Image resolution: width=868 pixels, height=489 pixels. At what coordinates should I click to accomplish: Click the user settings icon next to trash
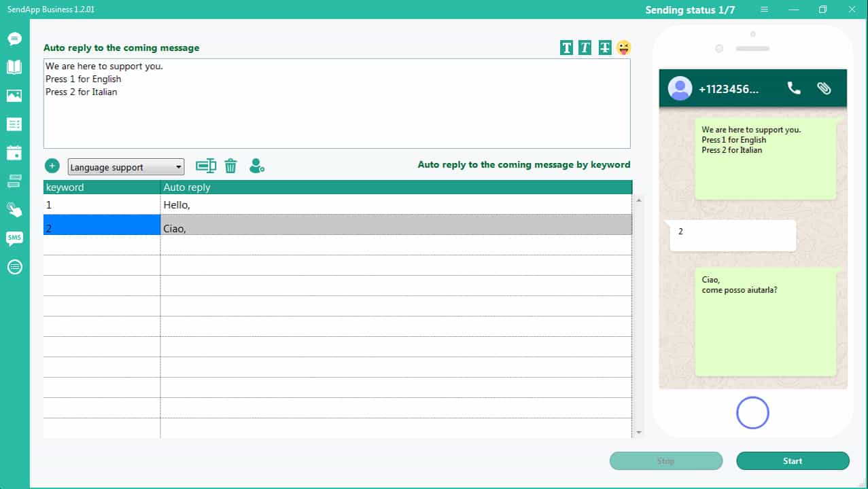point(256,166)
